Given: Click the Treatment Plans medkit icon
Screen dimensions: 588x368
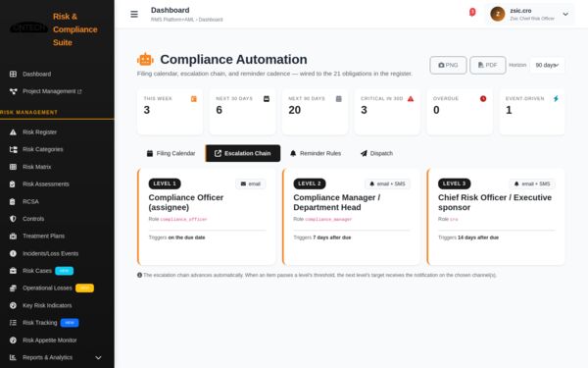Looking at the screenshot, I should (13, 237).
